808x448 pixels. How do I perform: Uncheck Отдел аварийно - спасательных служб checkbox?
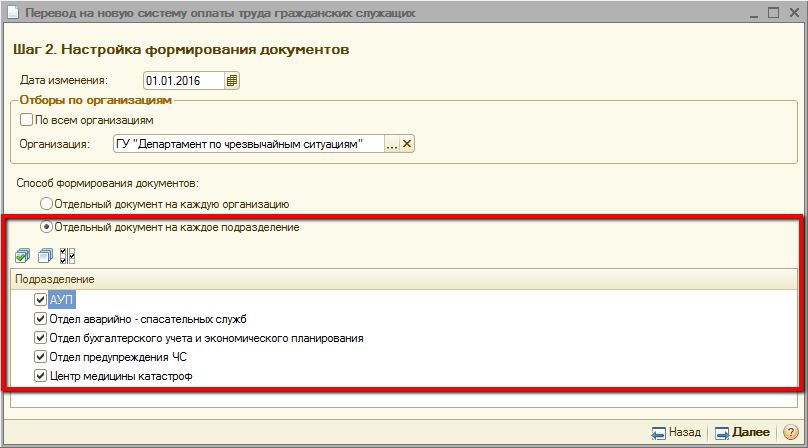(40, 319)
